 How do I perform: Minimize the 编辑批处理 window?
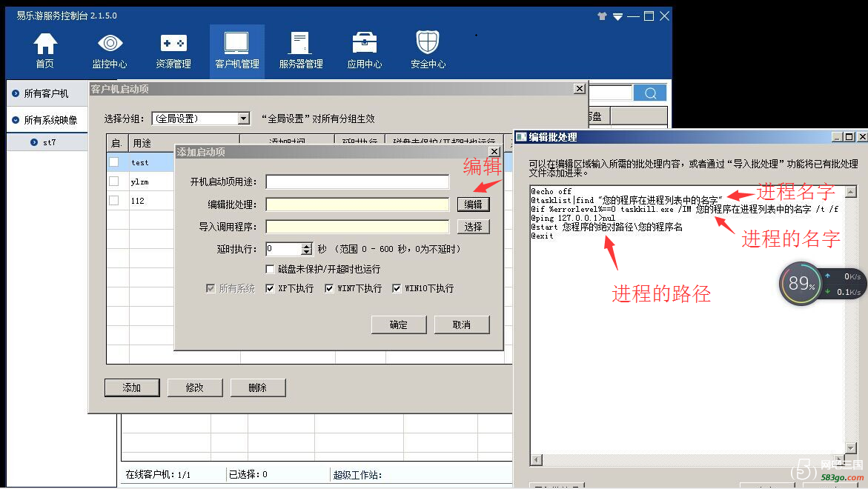coord(838,136)
